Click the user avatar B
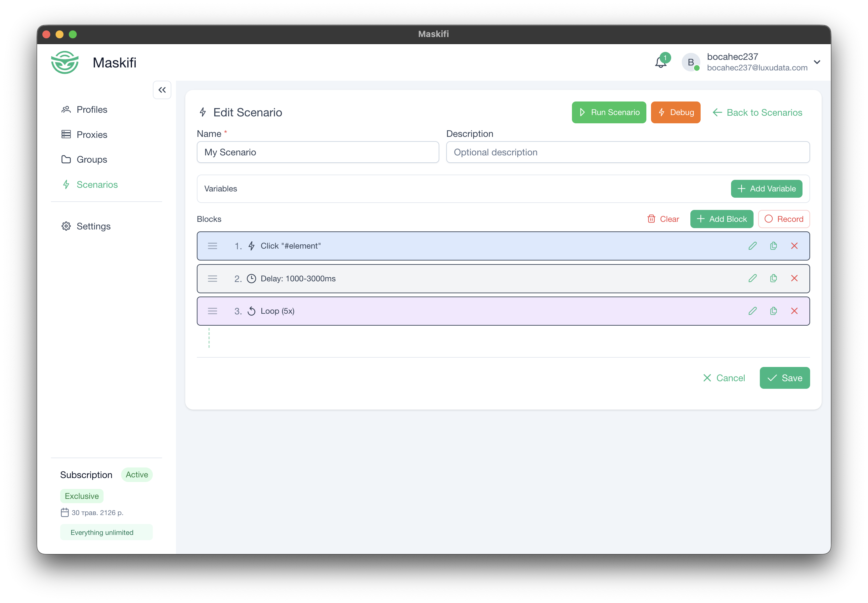Image resolution: width=868 pixels, height=603 pixels. coord(691,62)
